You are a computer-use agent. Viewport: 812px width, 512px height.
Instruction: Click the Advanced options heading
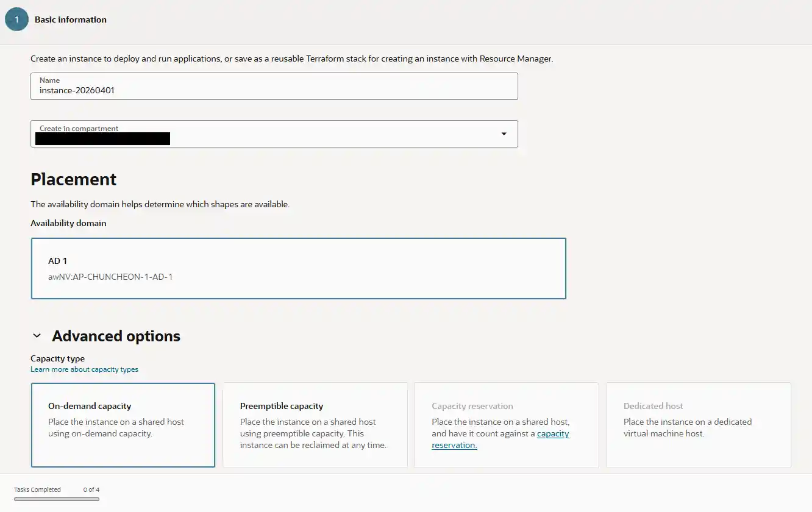pyautogui.click(x=116, y=336)
